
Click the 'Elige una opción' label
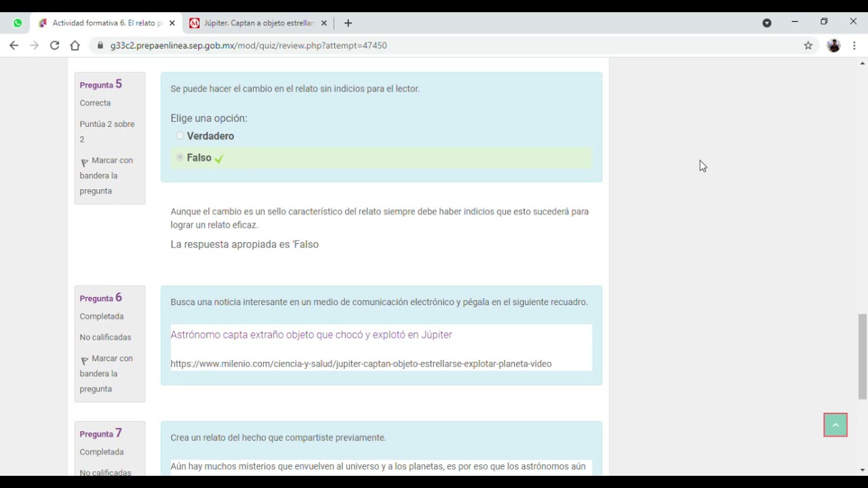tap(209, 118)
